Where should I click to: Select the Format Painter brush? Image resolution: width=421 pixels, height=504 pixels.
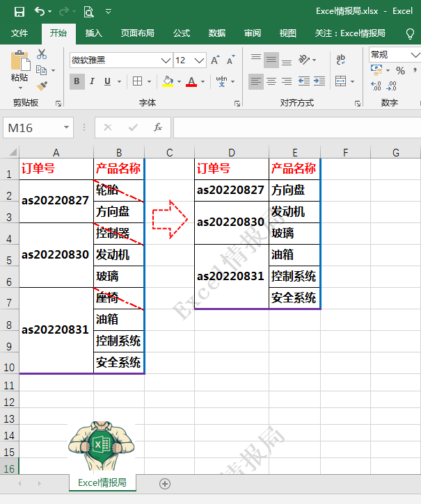click(42, 86)
